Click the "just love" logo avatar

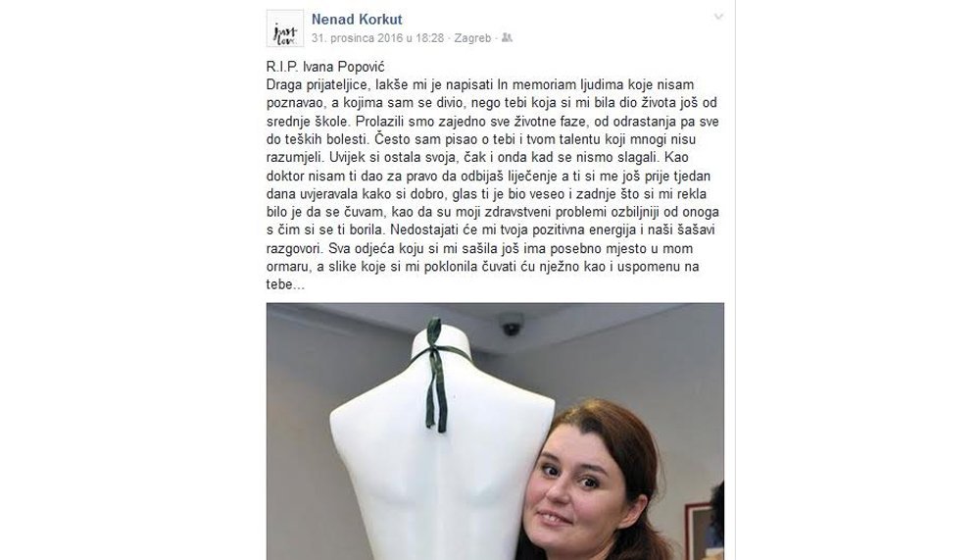tap(285, 28)
